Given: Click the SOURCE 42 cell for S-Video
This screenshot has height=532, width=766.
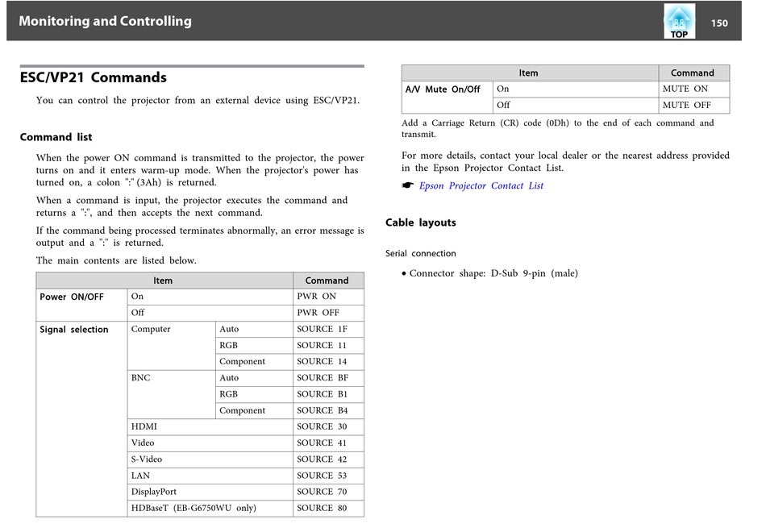Looking at the screenshot, I should (328, 459).
